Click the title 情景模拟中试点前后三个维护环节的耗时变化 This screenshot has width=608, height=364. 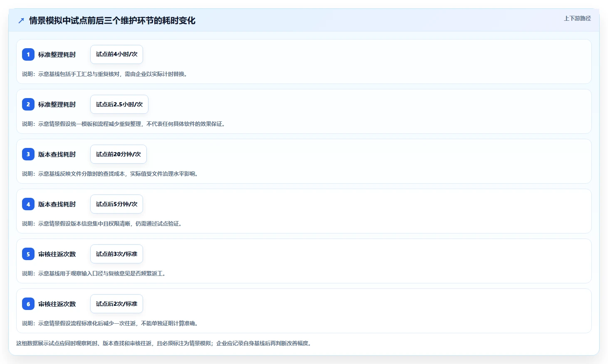pos(112,20)
